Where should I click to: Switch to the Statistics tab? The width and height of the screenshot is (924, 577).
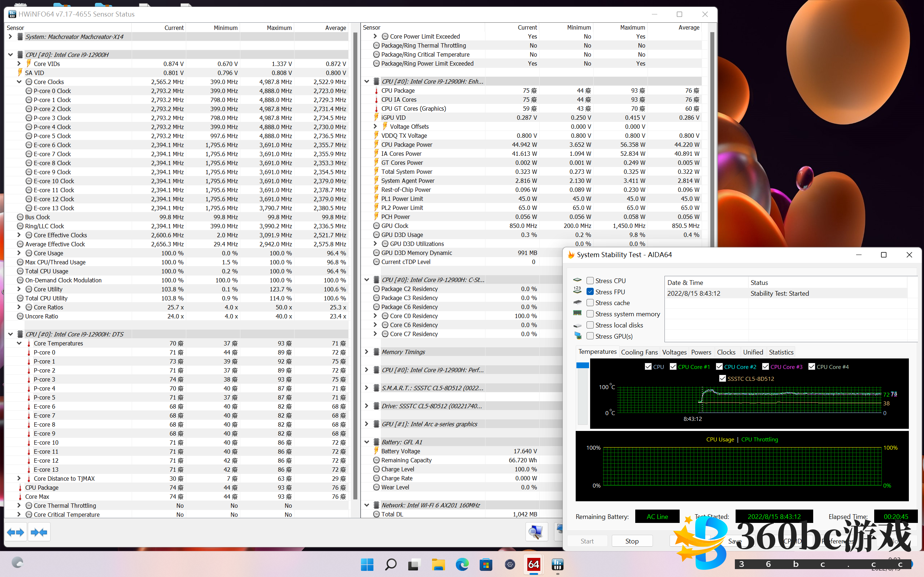(781, 352)
